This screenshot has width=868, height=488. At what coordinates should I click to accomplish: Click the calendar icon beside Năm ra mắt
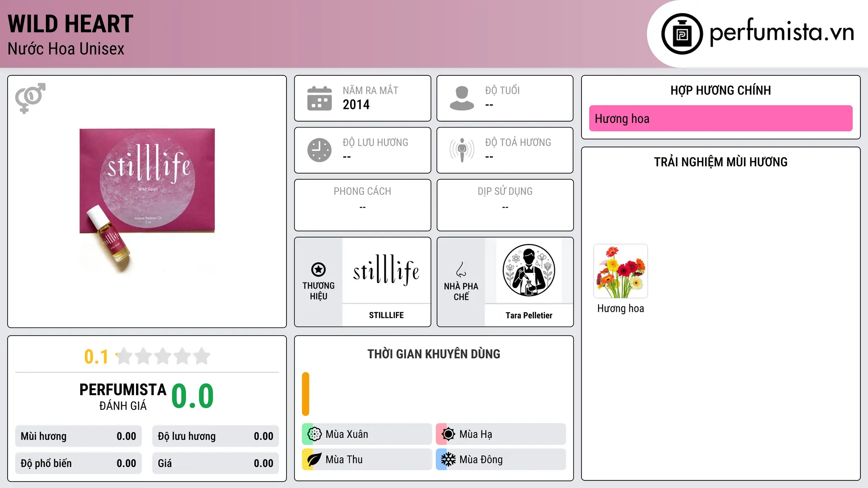tap(320, 98)
